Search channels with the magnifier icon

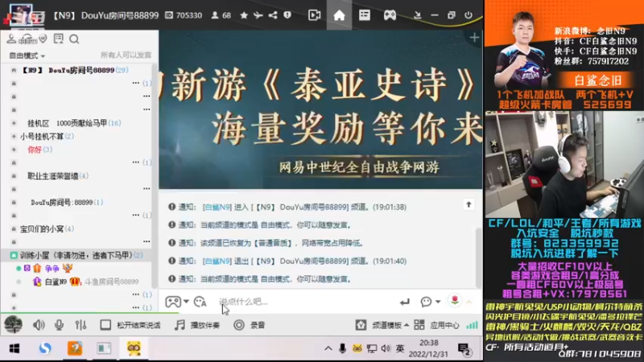74,39
